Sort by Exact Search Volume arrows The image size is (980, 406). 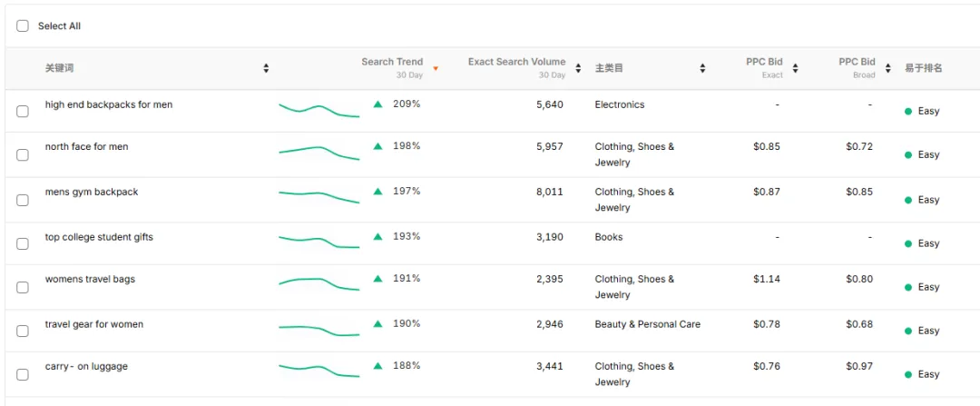(x=578, y=68)
